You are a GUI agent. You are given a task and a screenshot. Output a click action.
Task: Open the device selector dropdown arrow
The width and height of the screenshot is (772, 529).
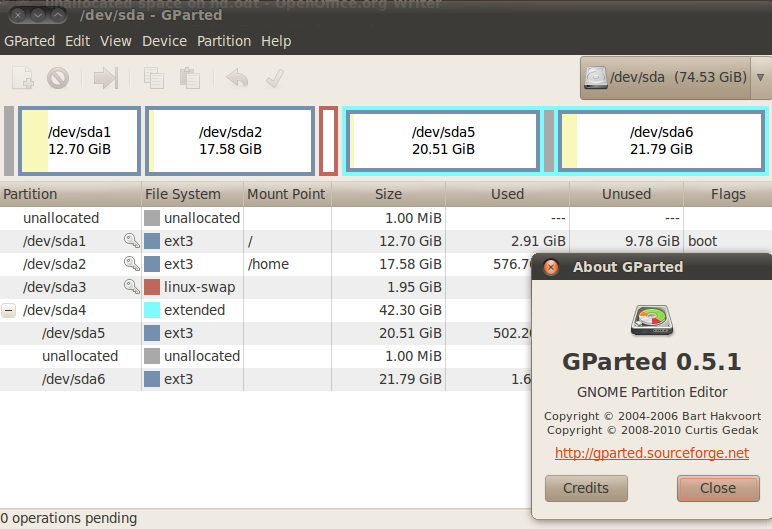pyautogui.click(x=760, y=77)
